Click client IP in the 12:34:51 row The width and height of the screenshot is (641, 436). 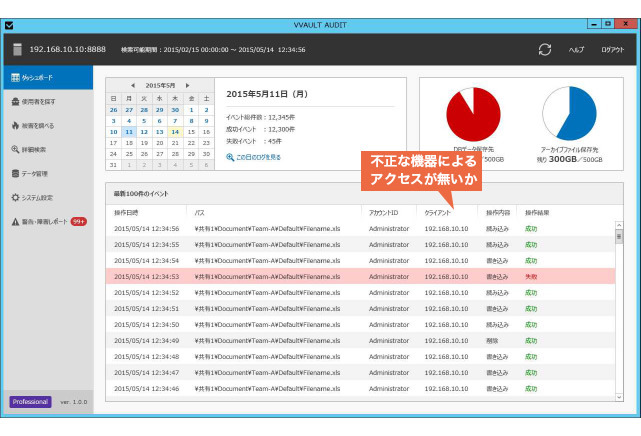[x=446, y=309]
